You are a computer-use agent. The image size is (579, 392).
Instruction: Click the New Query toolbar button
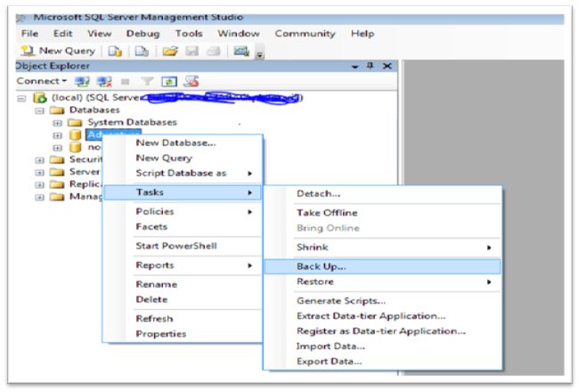click(58, 51)
